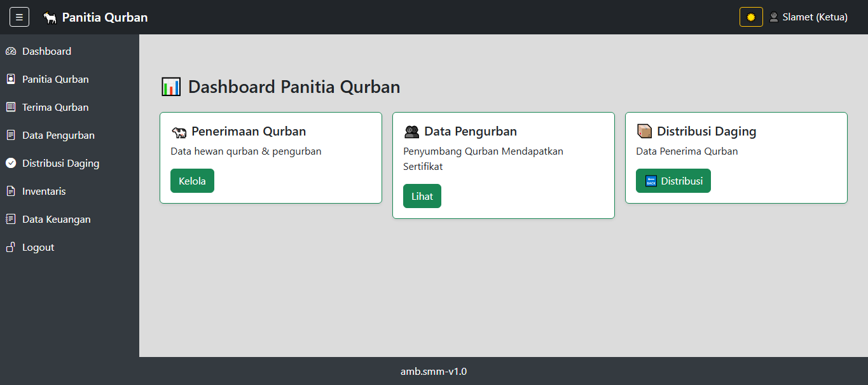Image resolution: width=868 pixels, height=385 pixels.
Task: Click the Inventaris document icon in the sidebar
Action: point(10,191)
